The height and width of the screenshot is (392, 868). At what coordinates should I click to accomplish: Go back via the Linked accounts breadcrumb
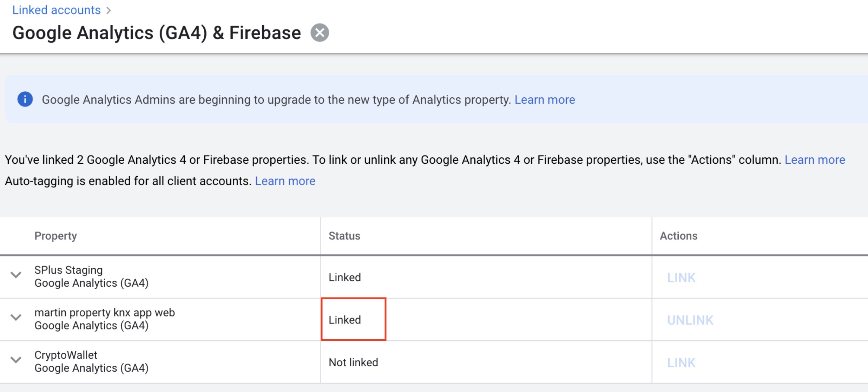[56, 10]
